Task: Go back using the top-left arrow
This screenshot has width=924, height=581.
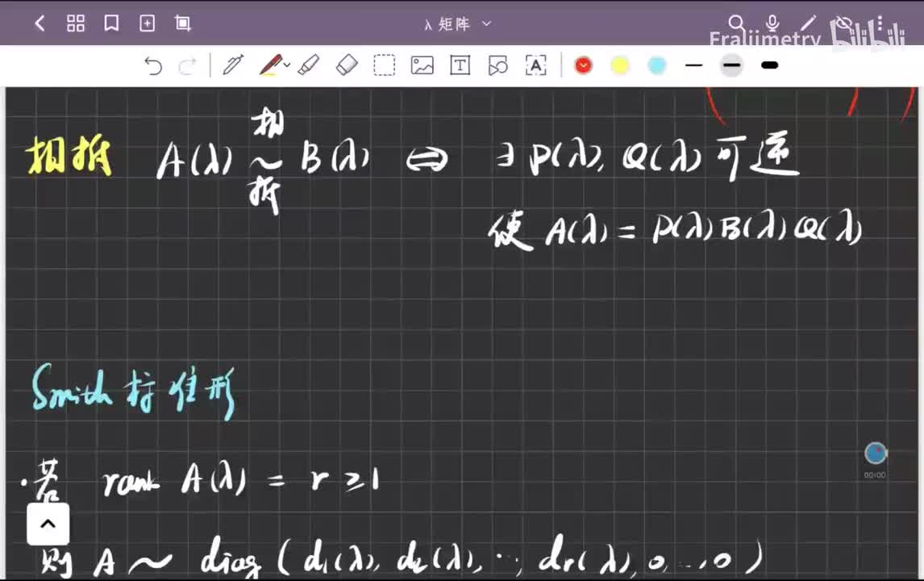Action: click(40, 23)
